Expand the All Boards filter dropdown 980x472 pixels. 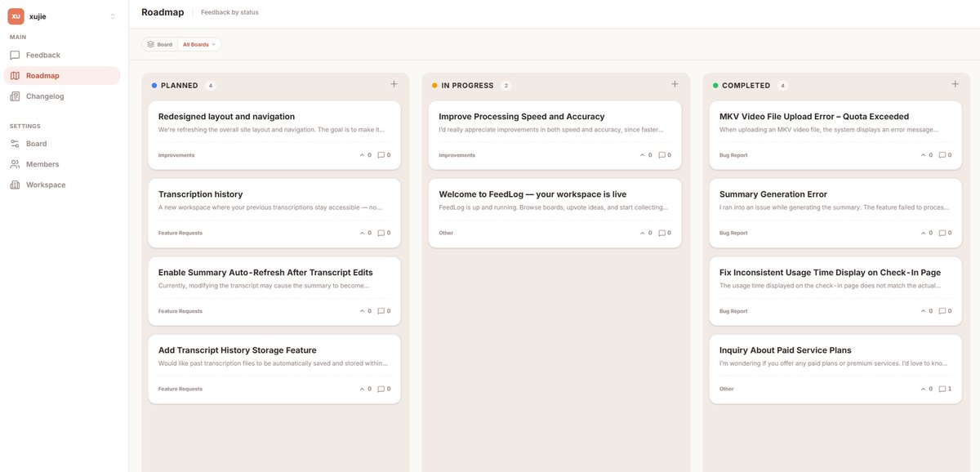click(x=199, y=44)
